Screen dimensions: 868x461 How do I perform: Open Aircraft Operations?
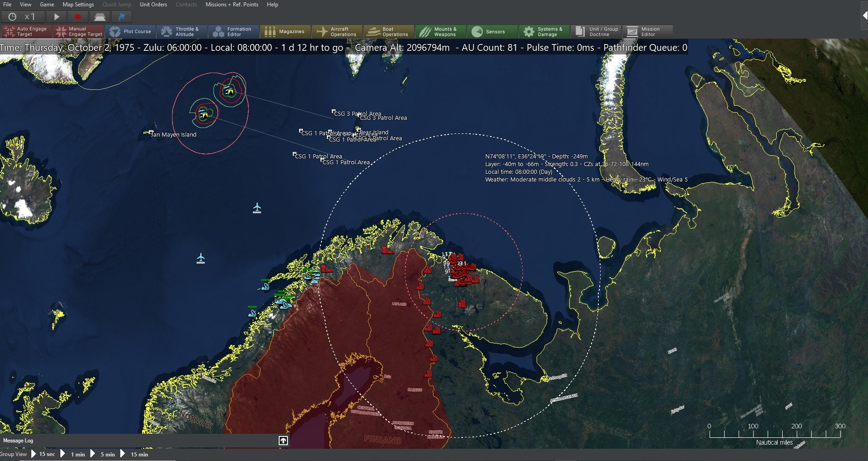[x=337, y=32]
